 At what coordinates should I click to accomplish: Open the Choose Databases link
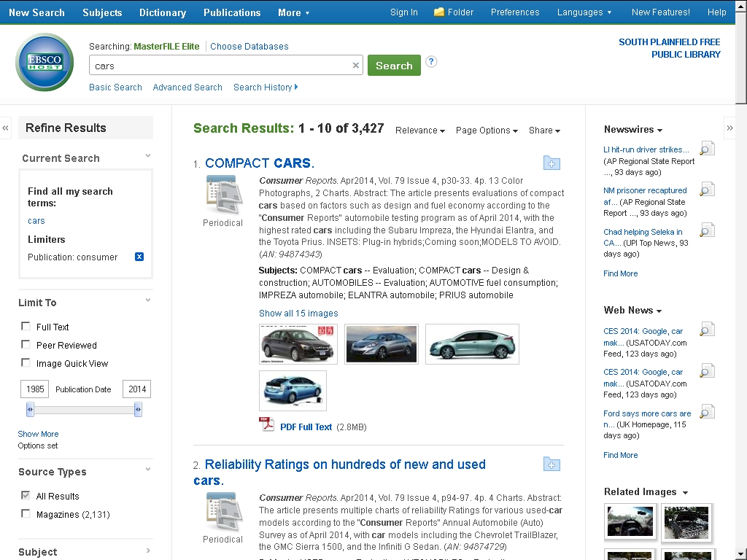(249, 46)
